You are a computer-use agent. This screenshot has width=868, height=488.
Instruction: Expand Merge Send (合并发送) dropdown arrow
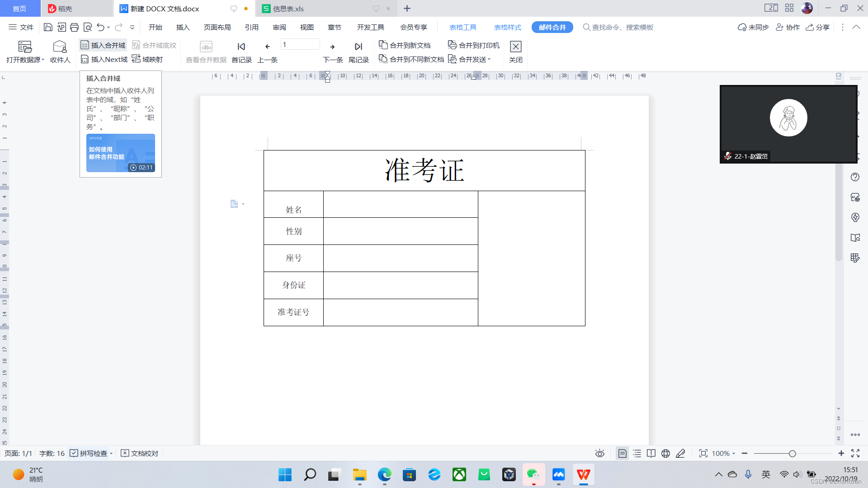tap(489, 59)
